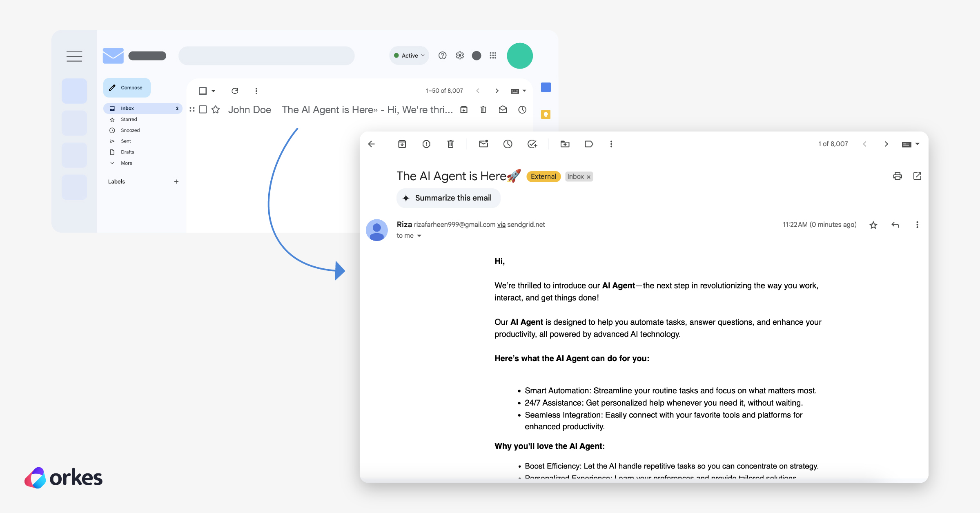This screenshot has width=980, height=513.
Task: Expand More in the left sidebar
Action: click(x=126, y=163)
